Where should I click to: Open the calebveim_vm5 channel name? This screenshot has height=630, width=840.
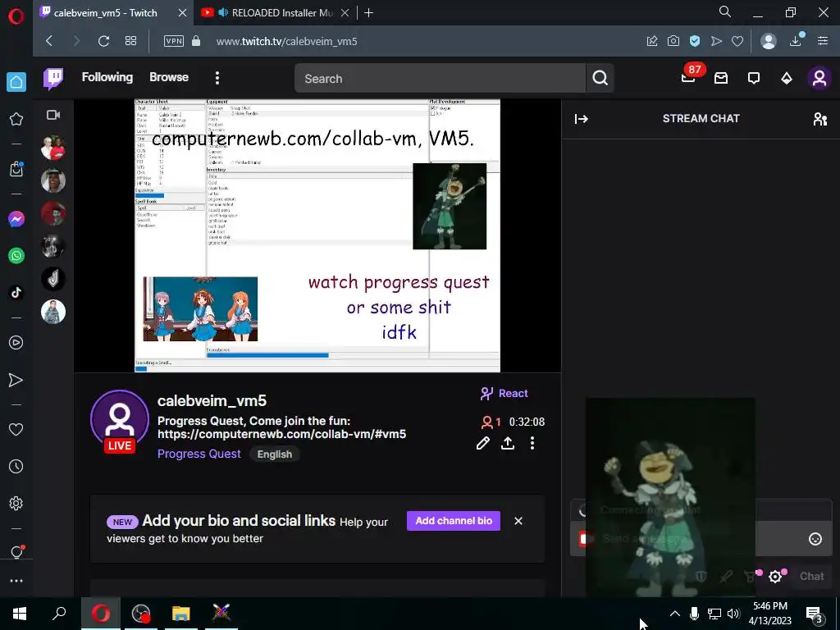[x=212, y=400]
